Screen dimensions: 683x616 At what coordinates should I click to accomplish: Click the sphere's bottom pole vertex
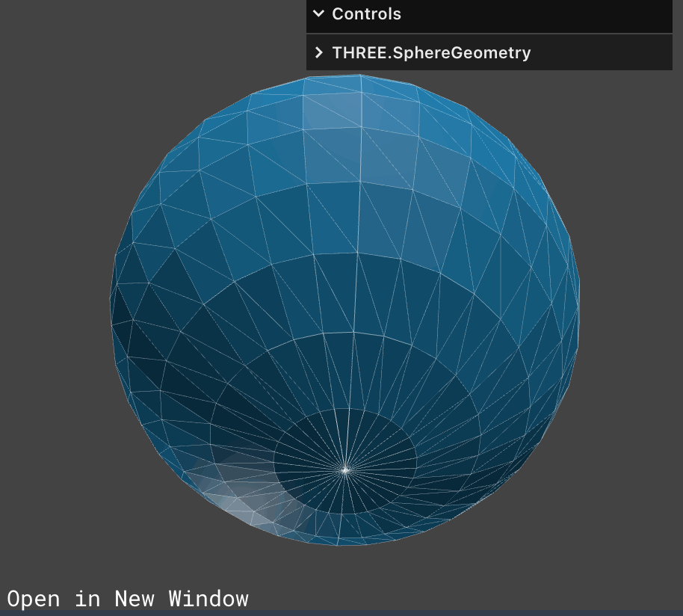click(x=345, y=470)
